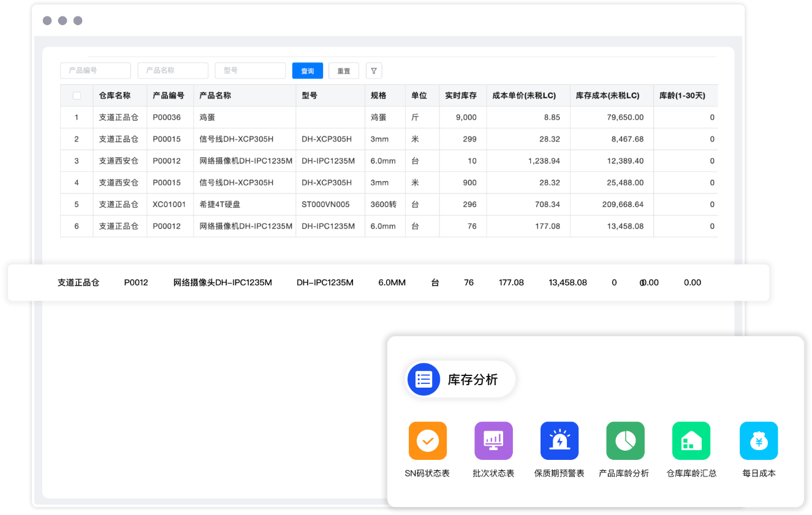The height and width of the screenshot is (515, 812).
Task: Focus the 产品编号 input field
Action: click(x=96, y=70)
